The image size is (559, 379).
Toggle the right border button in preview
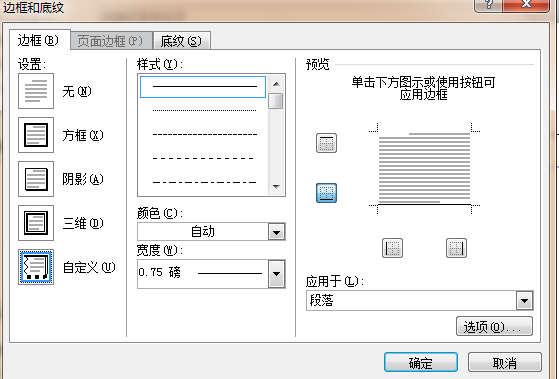[456, 248]
